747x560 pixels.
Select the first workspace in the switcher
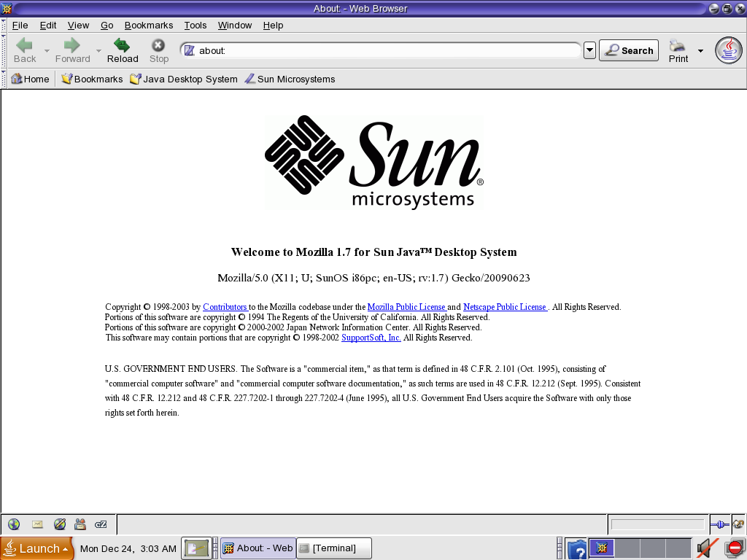coord(602,548)
